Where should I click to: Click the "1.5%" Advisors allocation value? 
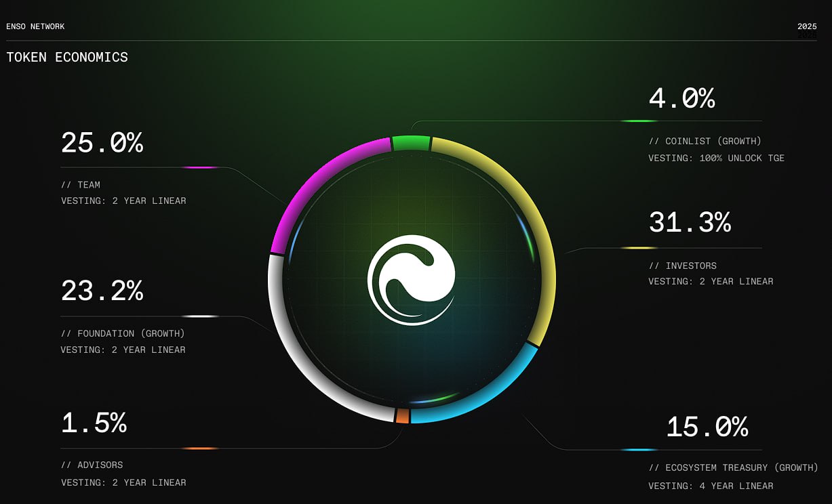(x=94, y=423)
